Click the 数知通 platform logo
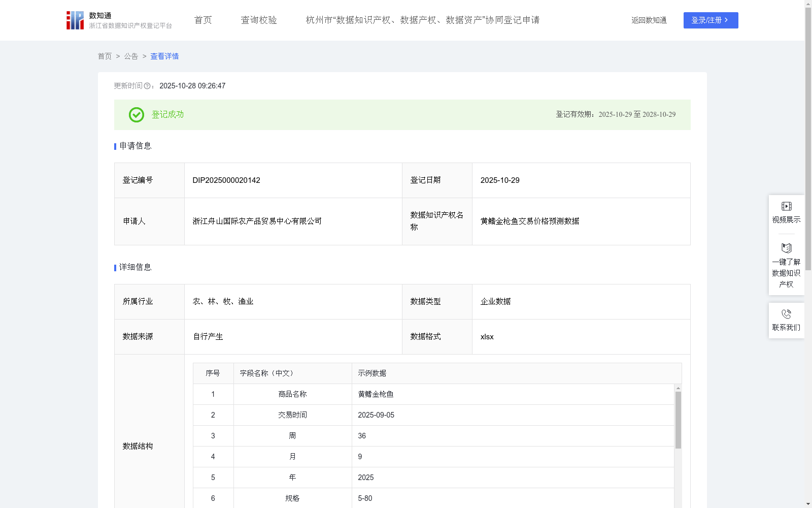 coord(119,20)
